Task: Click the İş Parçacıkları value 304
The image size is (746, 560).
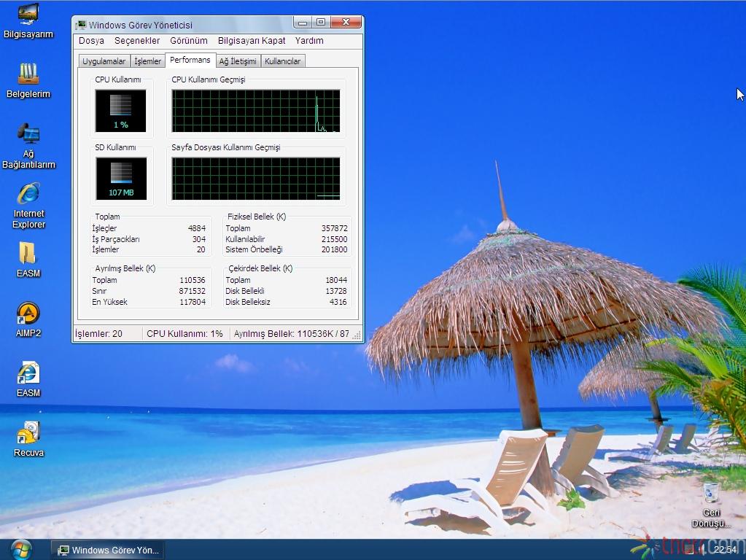Action: coord(199,239)
